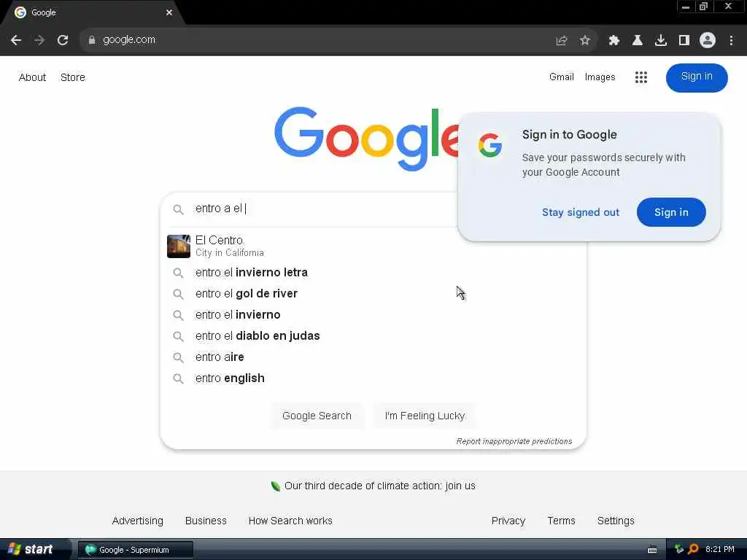
Task: Click the top-right Sign in button
Action: coord(697,77)
